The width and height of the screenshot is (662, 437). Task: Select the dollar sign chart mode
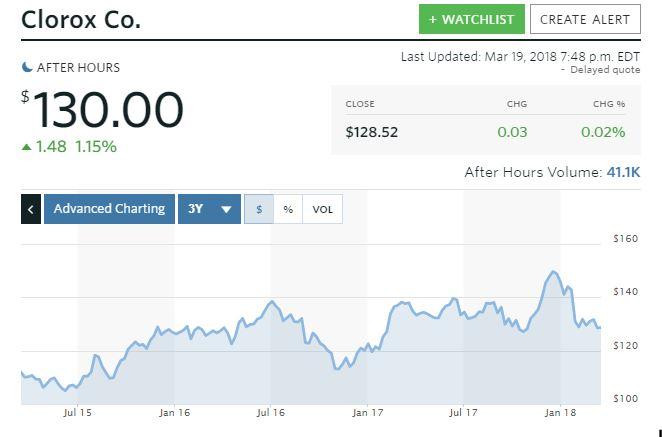click(259, 209)
